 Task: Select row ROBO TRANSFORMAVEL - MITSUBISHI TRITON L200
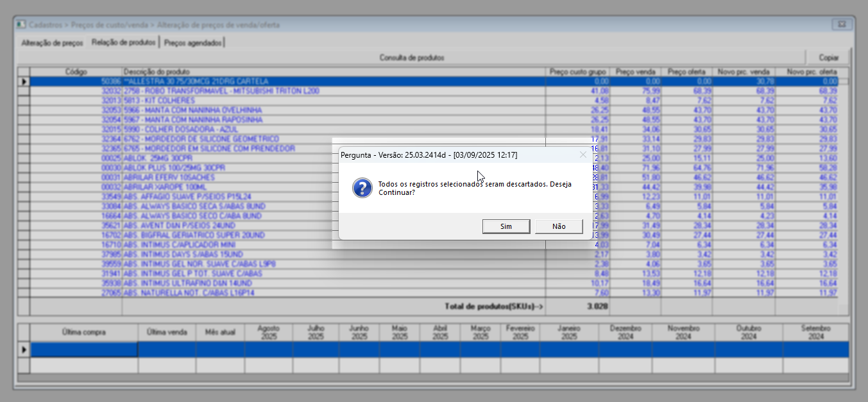(434, 91)
